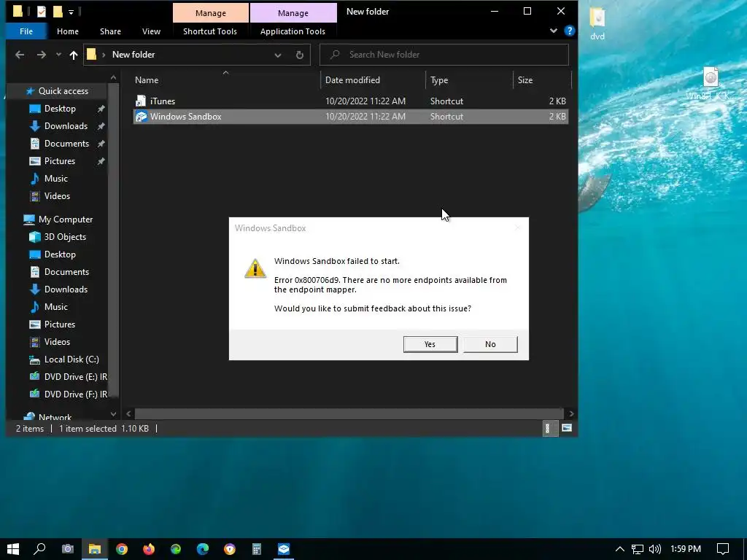
Task: Open volume control in system tray
Action: (x=655, y=549)
